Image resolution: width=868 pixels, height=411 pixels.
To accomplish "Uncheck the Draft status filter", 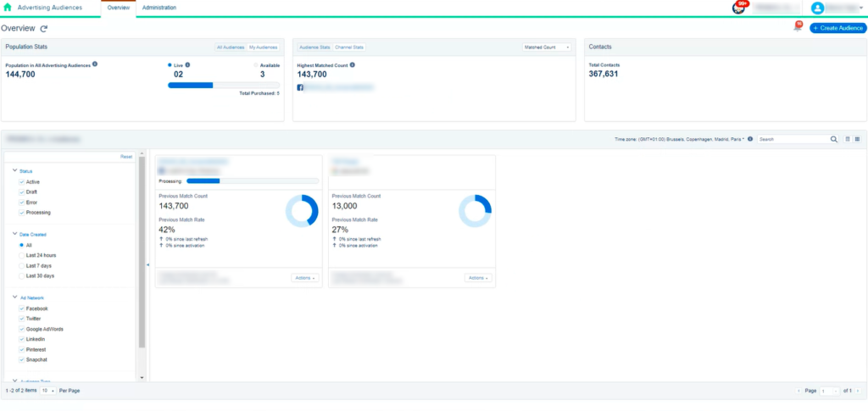I will pos(22,192).
